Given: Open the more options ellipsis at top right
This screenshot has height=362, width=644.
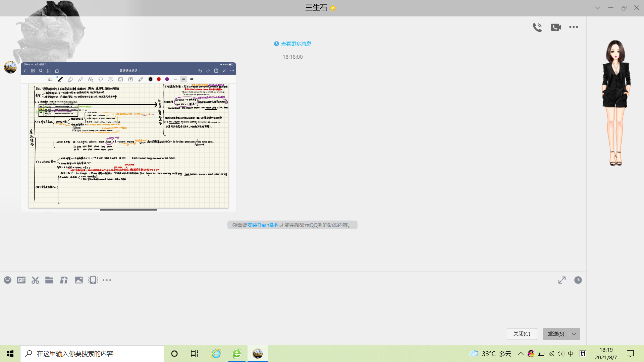Looking at the screenshot, I should pyautogui.click(x=574, y=27).
